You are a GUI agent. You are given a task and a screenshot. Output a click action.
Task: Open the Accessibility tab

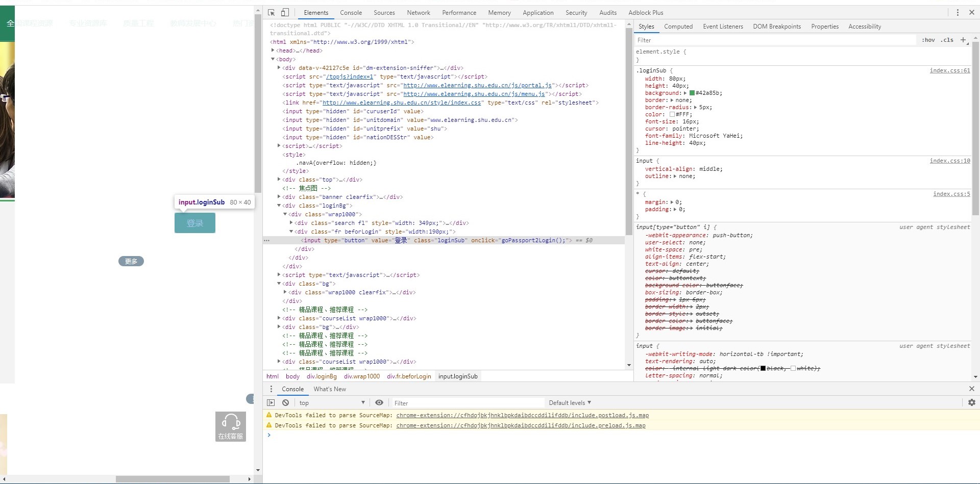tap(865, 27)
